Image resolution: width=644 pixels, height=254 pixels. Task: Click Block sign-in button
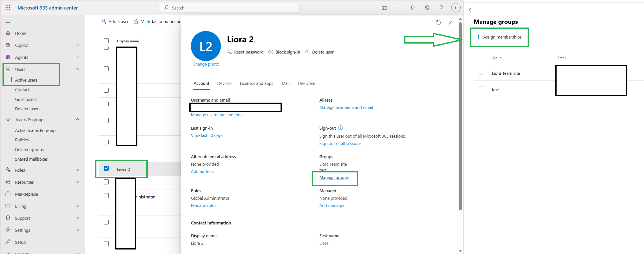pos(284,52)
